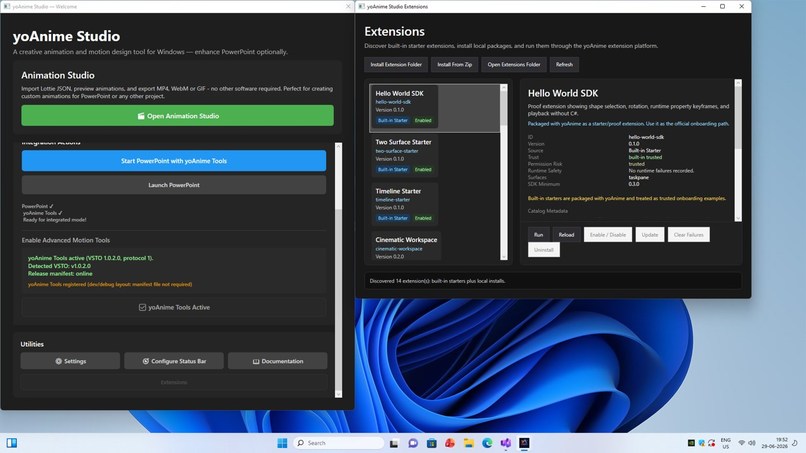Click the Launch PowerPoint button
806x453 pixels.
click(x=174, y=185)
